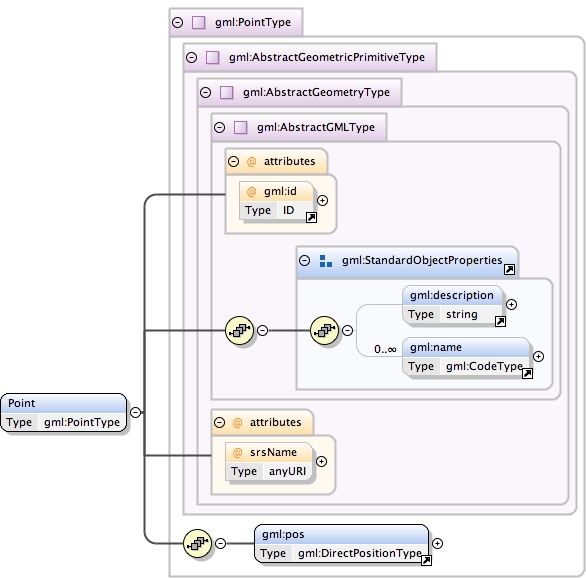Image resolution: width=586 pixels, height=578 pixels.
Task: Select sequence compositor in StandardObjectProperties
Action: point(324,330)
